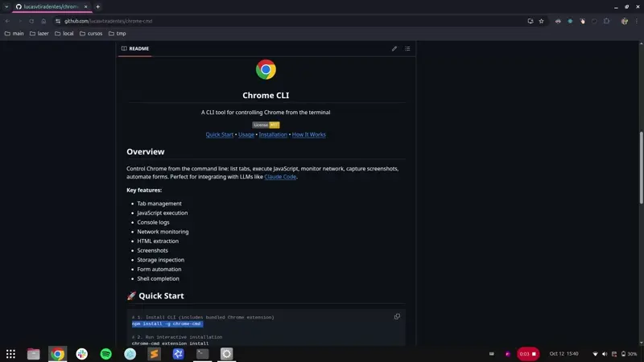Click the Tab management list item
The width and height of the screenshot is (644, 362).
coord(159,204)
